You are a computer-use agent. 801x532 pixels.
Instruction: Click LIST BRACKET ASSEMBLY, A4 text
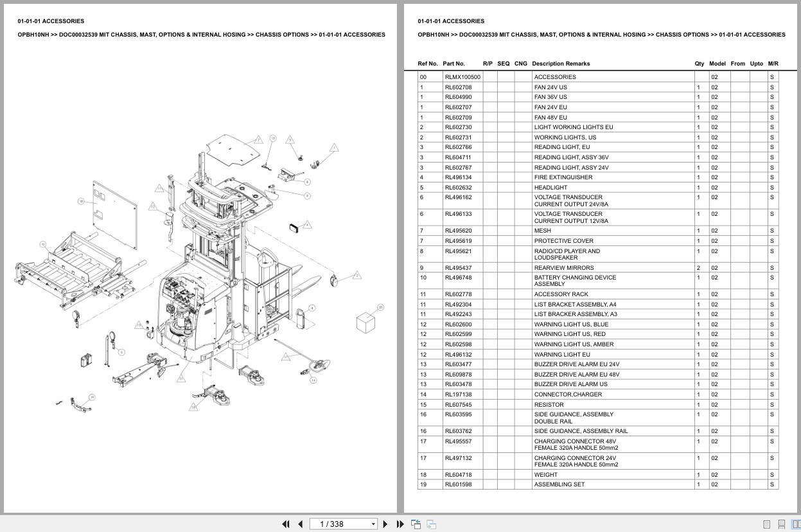[575, 305]
